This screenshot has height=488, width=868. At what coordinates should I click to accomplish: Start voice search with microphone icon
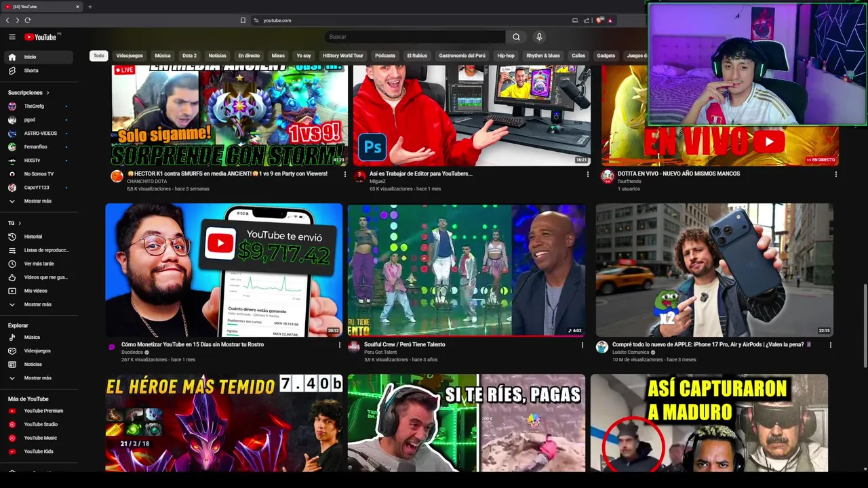point(539,37)
